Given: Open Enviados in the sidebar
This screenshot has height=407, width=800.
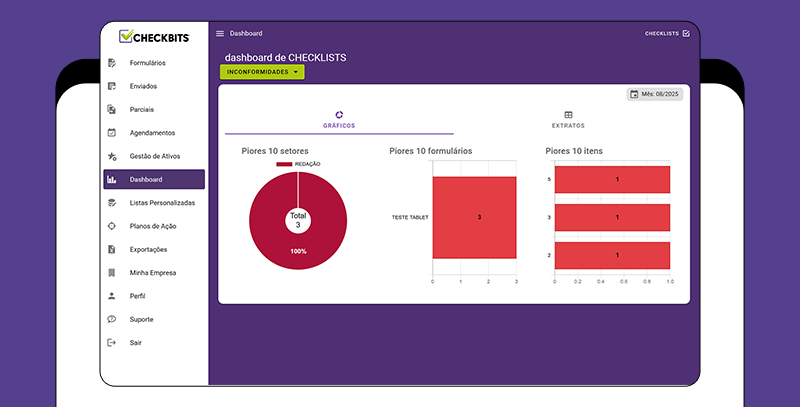Looking at the screenshot, I should point(154,86).
